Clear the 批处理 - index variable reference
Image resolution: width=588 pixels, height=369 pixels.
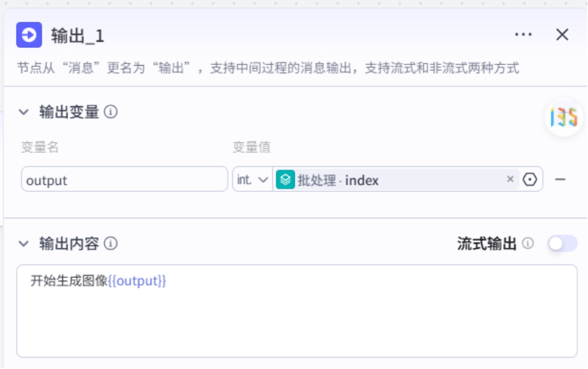510,179
